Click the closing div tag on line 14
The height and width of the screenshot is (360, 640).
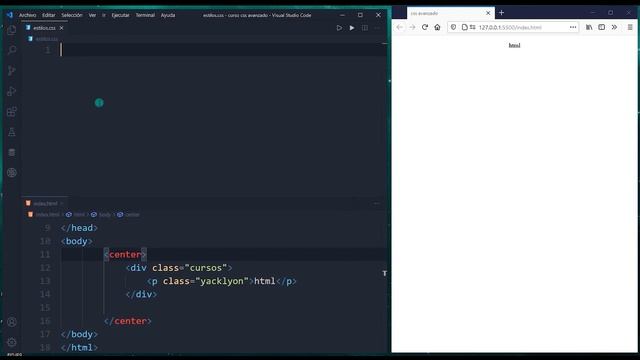click(x=141, y=294)
